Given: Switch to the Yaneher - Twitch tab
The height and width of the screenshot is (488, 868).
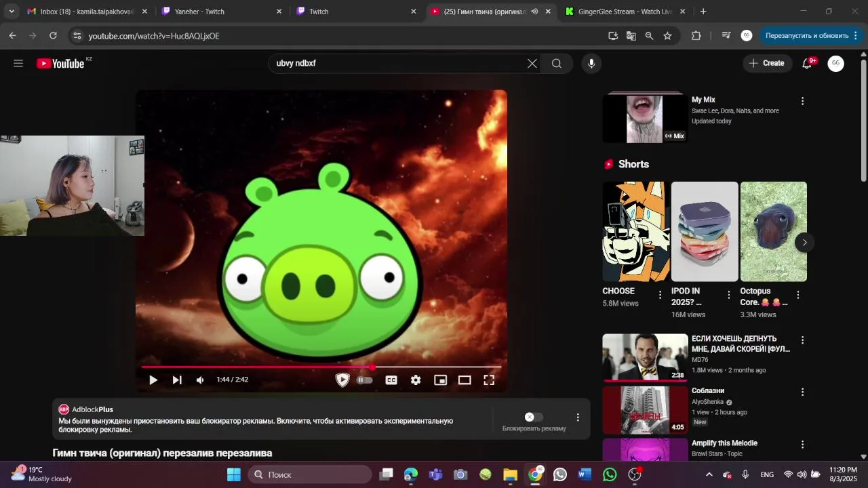Looking at the screenshot, I should tap(222, 12).
